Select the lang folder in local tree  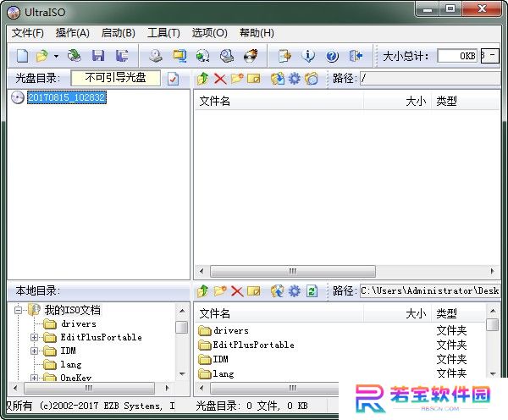(x=71, y=365)
